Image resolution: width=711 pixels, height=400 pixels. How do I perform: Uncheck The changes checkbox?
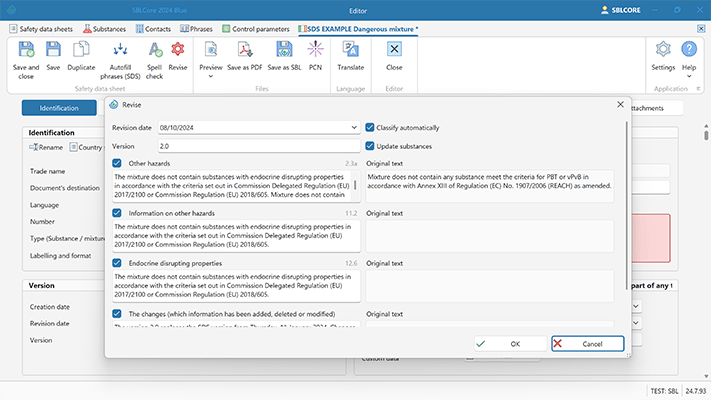click(117, 313)
